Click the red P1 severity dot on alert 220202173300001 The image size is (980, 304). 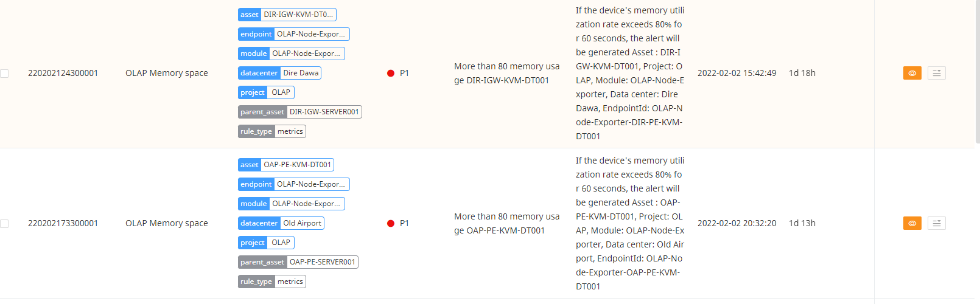tap(391, 223)
